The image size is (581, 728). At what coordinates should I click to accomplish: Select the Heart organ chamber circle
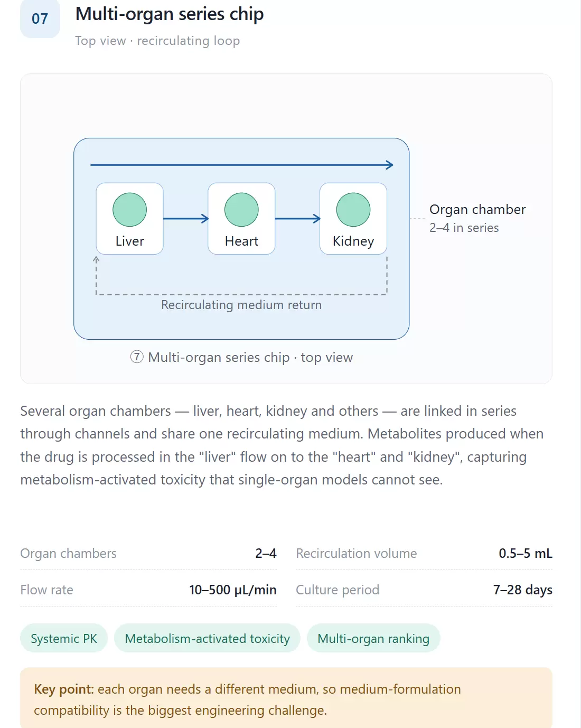(x=241, y=210)
